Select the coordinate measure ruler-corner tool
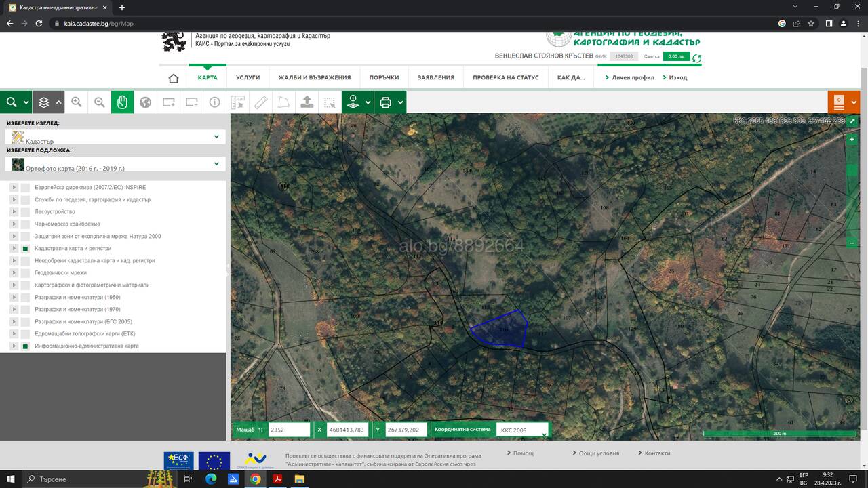868x488 pixels. [x=237, y=102]
